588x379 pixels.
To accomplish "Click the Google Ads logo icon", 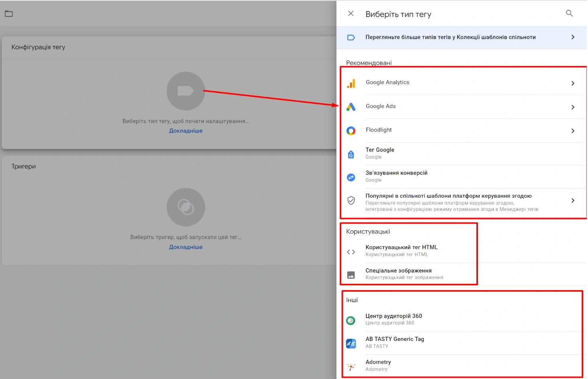I will coord(351,107).
